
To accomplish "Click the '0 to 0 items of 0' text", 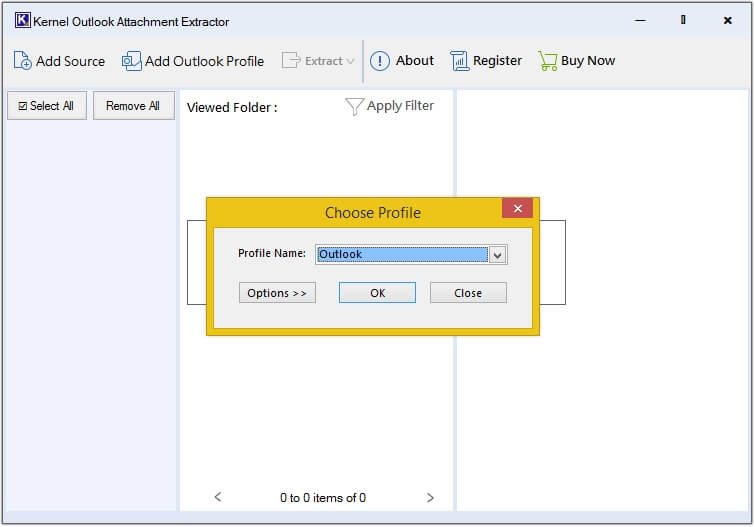I will [x=323, y=498].
